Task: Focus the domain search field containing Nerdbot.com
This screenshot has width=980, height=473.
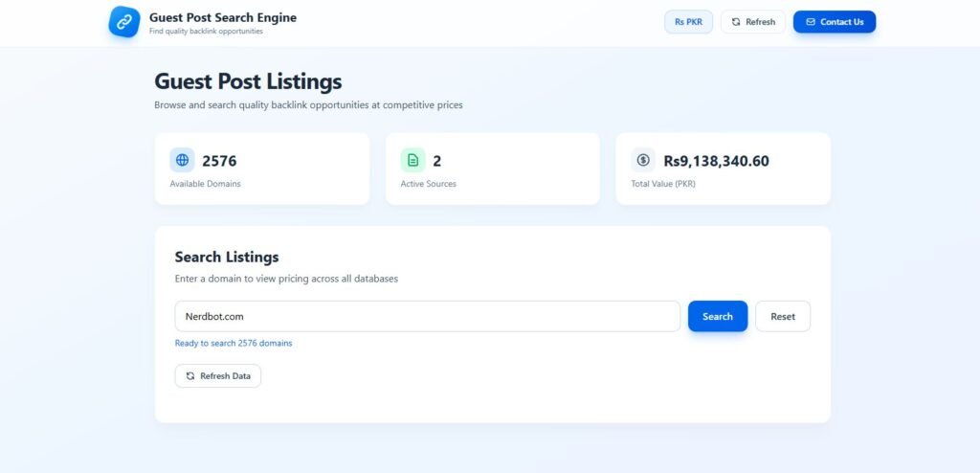Action: (x=427, y=316)
